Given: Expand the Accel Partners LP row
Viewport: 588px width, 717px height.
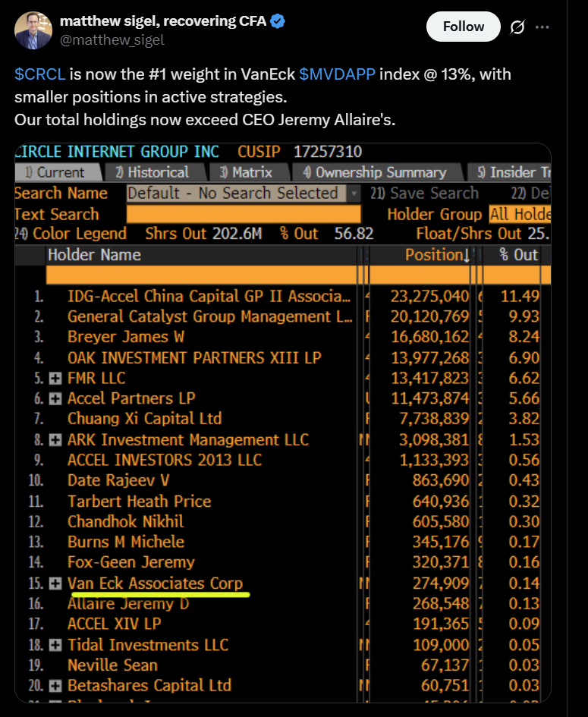Looking at the screenshot, I should click(55, 398).
